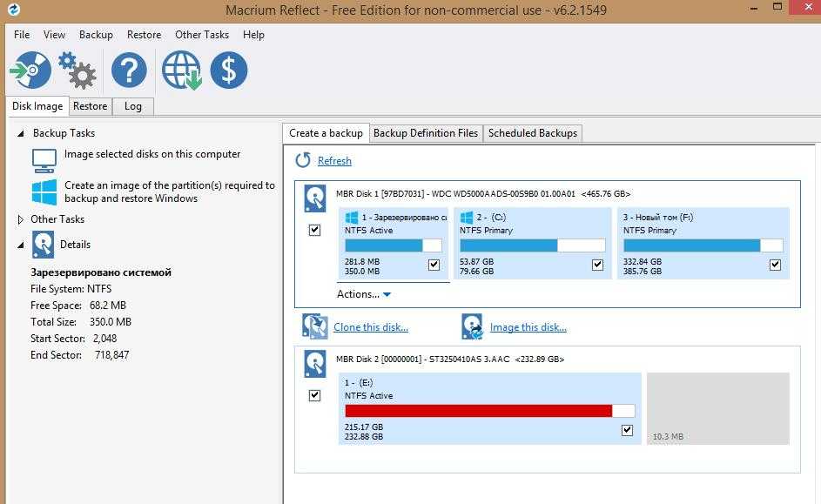Click the Refresh arrow icon
The width and height of the screenshot is (821, 504).
click(303, 160)
